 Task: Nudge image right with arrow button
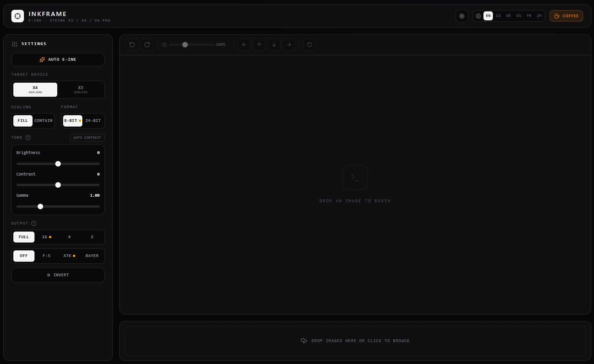point(289,45)
